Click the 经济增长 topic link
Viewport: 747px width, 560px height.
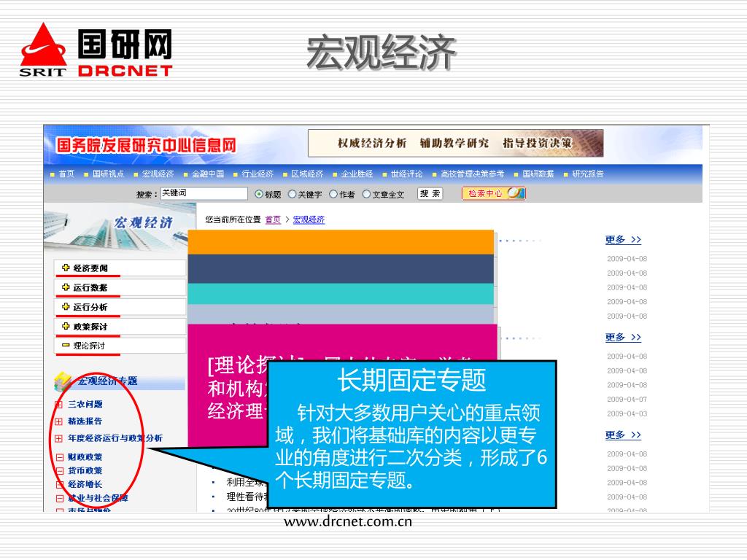[x=85, y=484]
